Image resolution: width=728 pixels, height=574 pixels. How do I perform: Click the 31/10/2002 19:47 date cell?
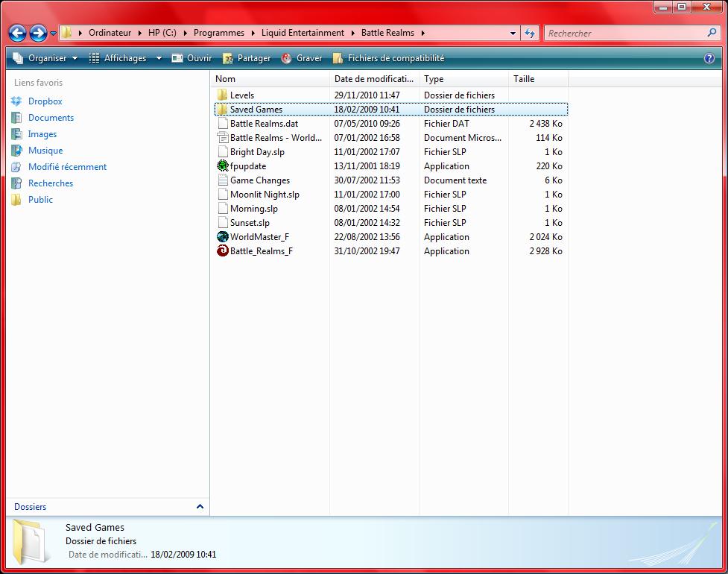(x=367, y=250)
